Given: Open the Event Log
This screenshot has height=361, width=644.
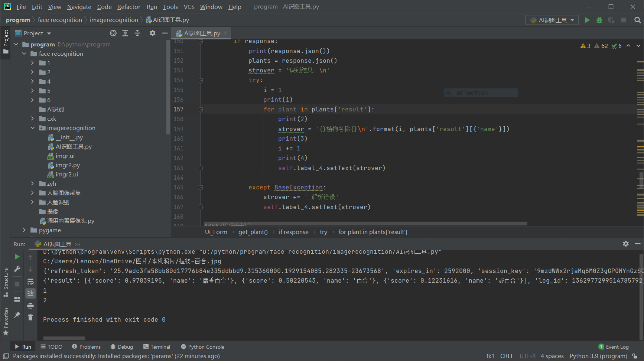Looking at the screenshot, I should coord(614,347).
